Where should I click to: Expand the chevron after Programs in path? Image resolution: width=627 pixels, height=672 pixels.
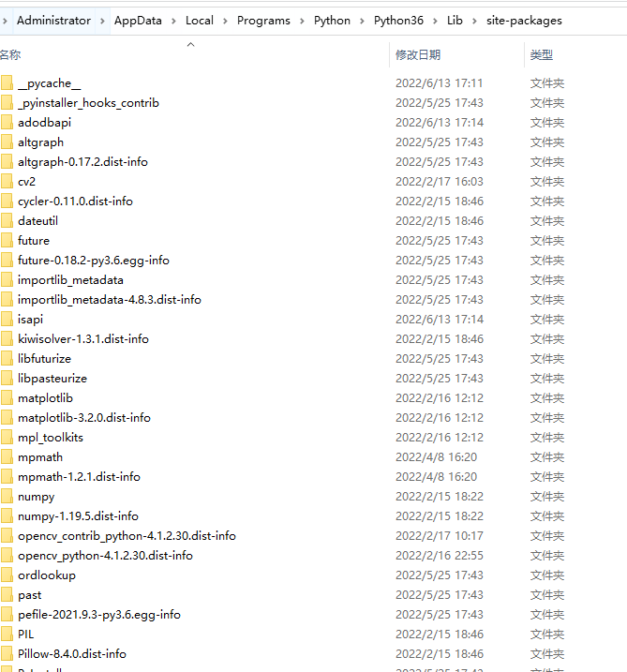click(302, 21)
